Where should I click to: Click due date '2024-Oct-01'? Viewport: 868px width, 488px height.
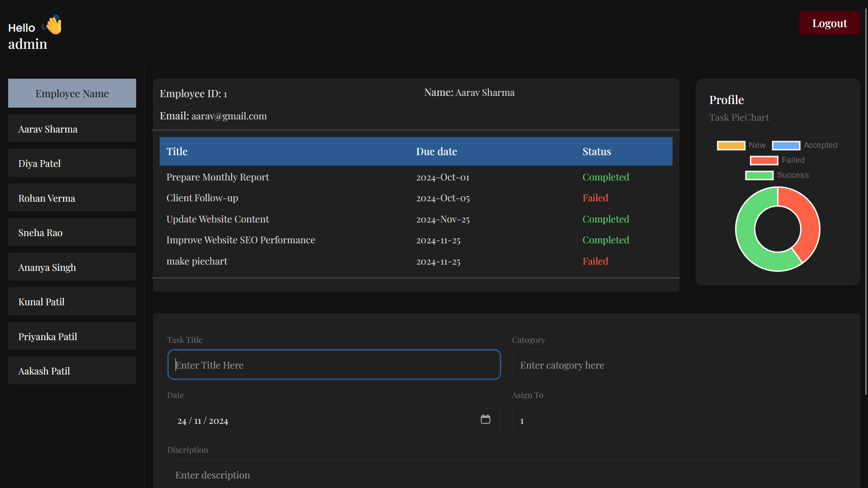point(443,177)
